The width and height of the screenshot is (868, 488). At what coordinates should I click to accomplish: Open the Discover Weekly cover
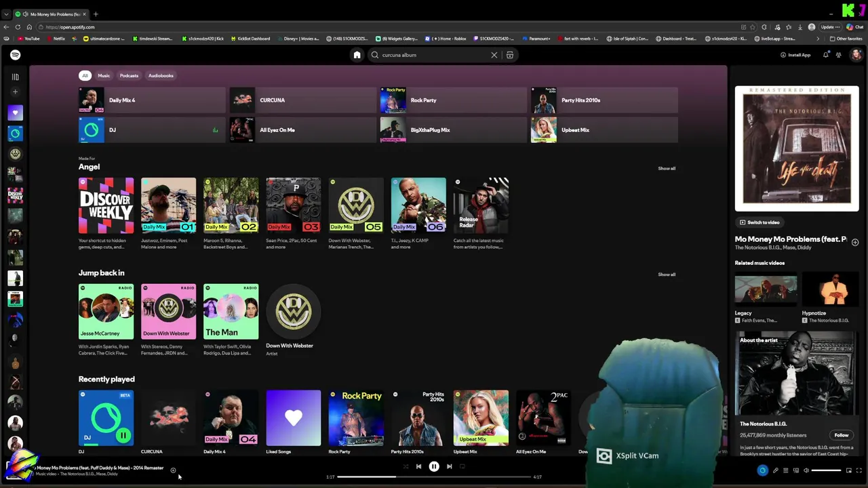[106, 205]
